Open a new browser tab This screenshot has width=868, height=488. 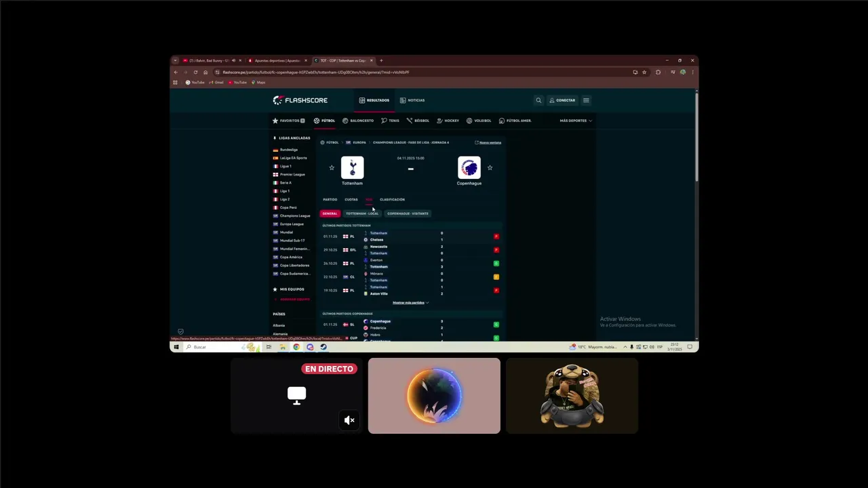[x=381, y=60]
